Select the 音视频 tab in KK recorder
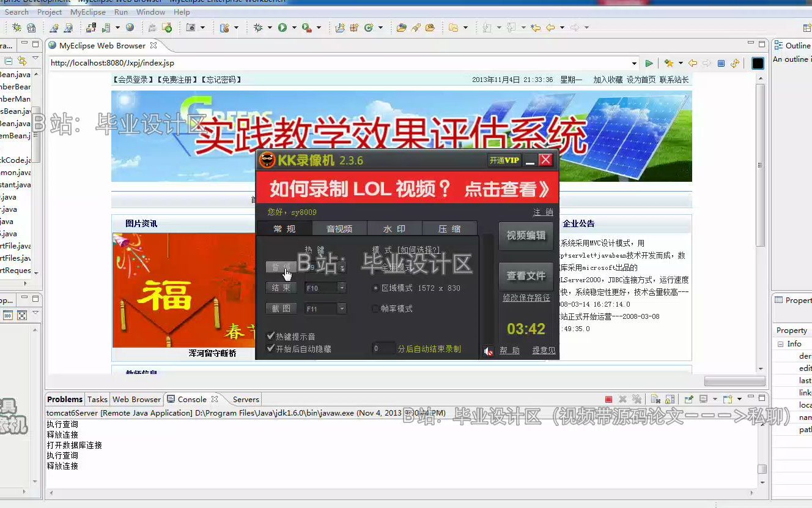The height and width of the screenshot is (508, 812). click(x=339, y=228)
